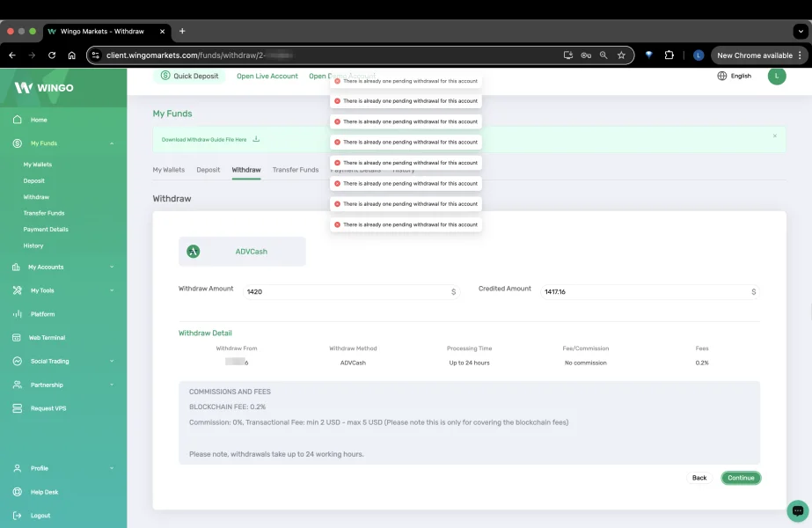Open the Chrome extensions puzzle icon
Viewport: 812px width, 528px height.
[669, 55]
